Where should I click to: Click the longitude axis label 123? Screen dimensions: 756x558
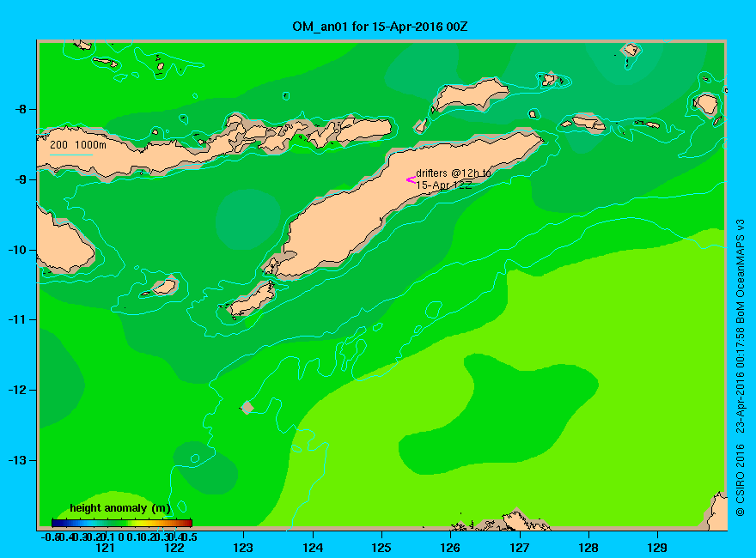[243, 548]
